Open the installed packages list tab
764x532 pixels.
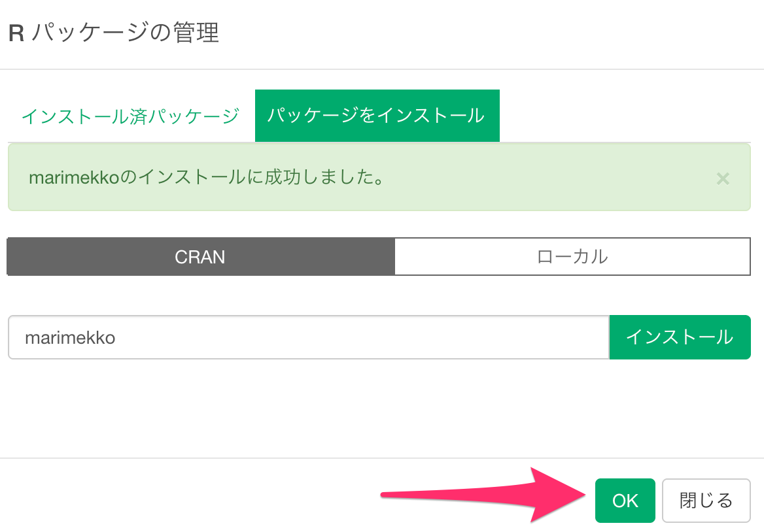131,116
